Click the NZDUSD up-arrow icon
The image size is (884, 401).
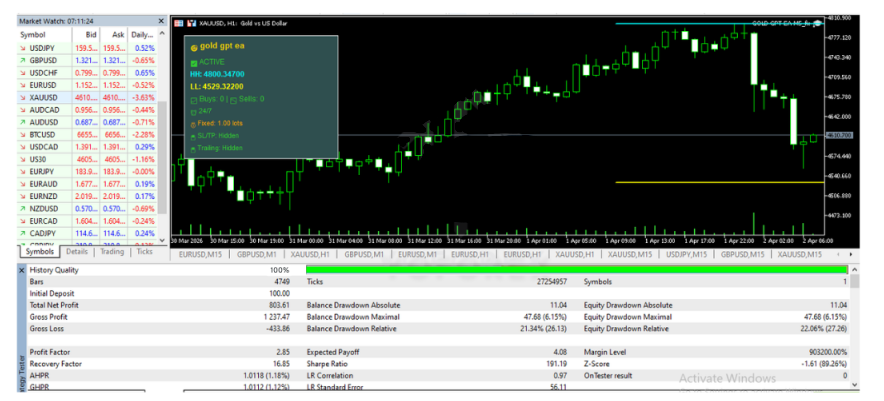pos(23,209)
